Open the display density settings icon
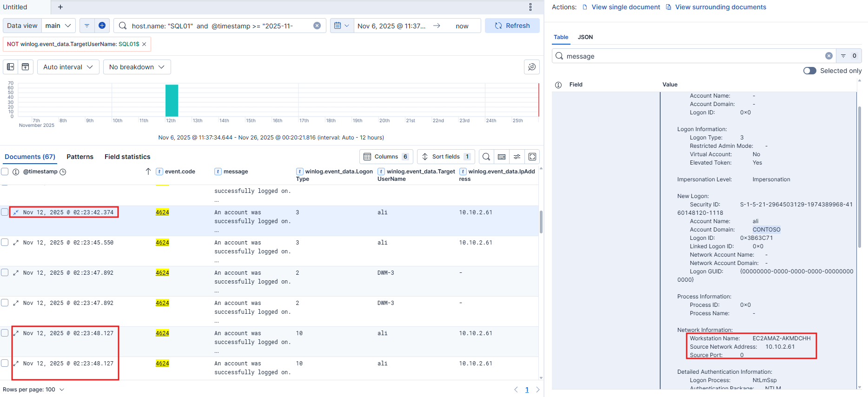 [517, 157]
